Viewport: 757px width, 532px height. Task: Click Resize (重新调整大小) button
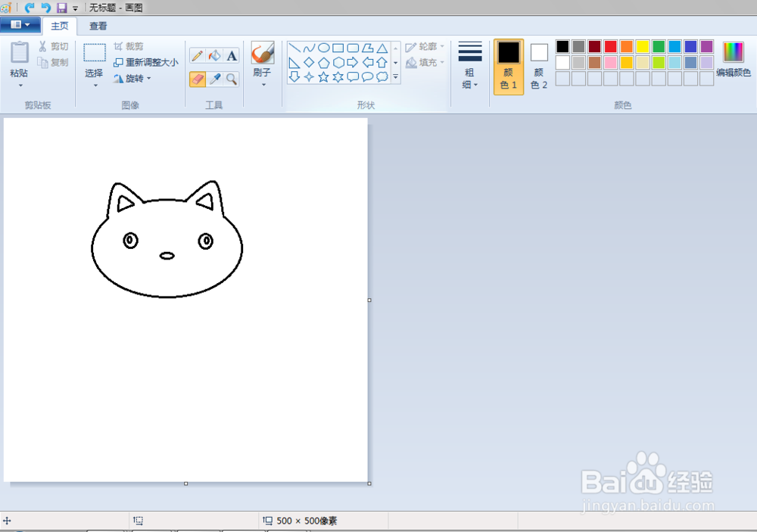pyautogui.click(x=146, y=62)
